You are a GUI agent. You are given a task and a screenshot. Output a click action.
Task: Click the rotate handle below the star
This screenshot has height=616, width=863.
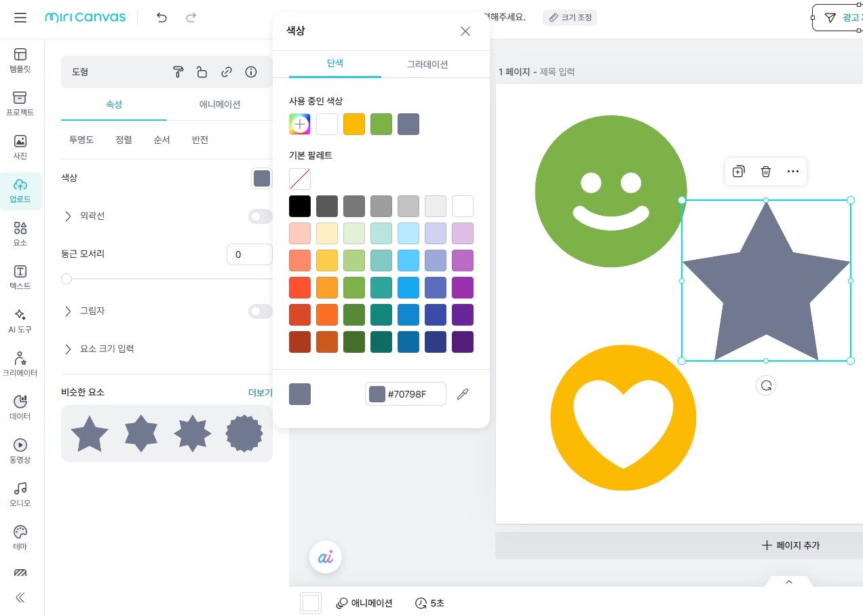766,386
